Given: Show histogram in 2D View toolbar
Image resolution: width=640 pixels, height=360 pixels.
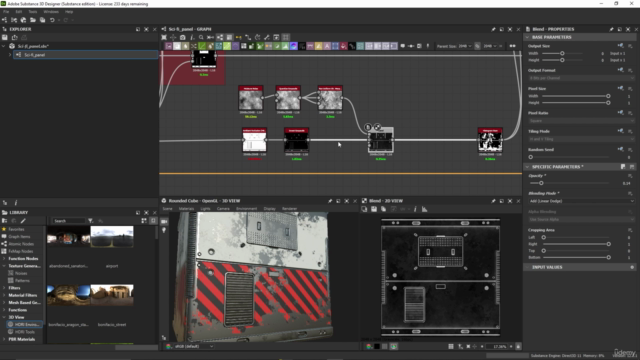Looking at the screenshot, I should pyautogui.click(x=424, y=209).
